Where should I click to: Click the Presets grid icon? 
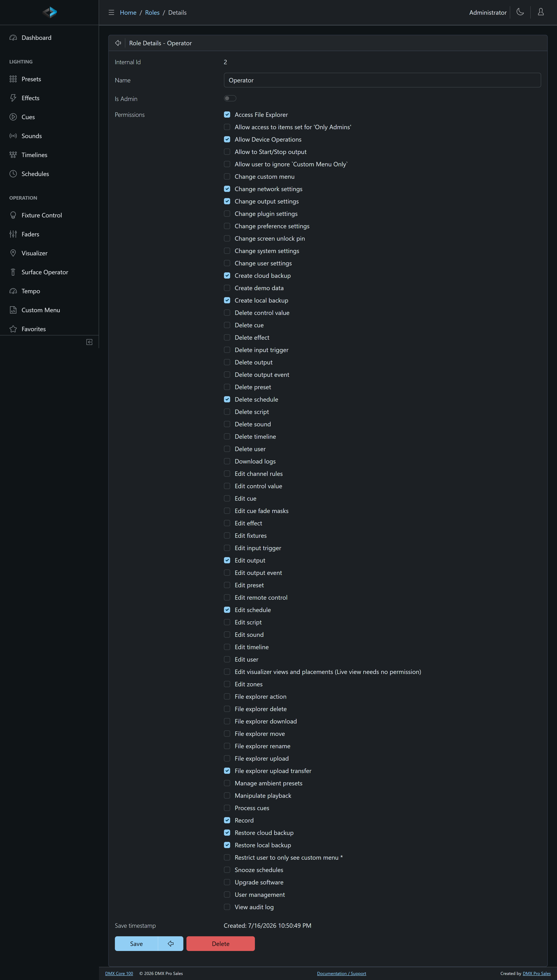[13, 79]
